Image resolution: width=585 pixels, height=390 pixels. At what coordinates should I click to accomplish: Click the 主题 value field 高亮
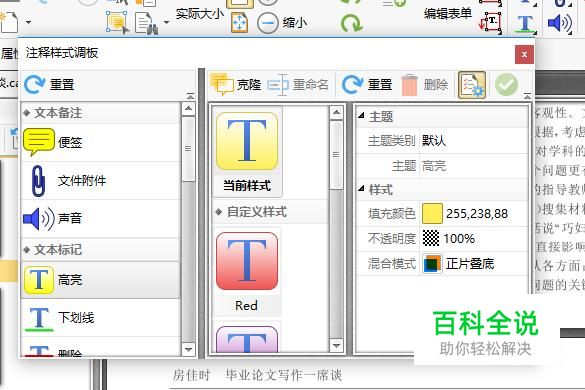(x=474, y=166)
